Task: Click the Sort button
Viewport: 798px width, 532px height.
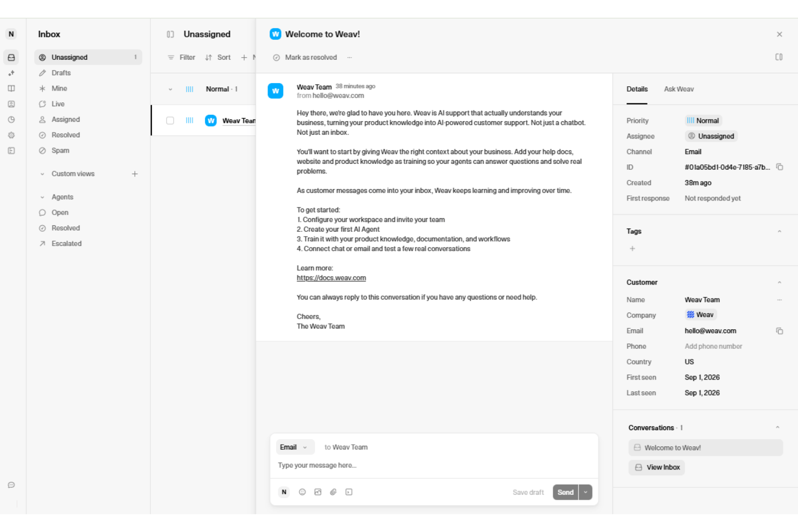Action: pos(218,57)
